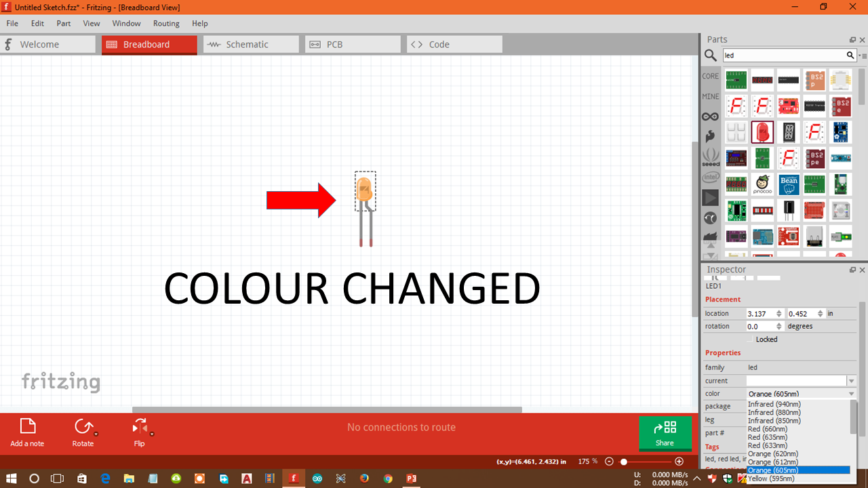Open the Routing menu
Screen dimensions: 868x488
pos(166,23)
